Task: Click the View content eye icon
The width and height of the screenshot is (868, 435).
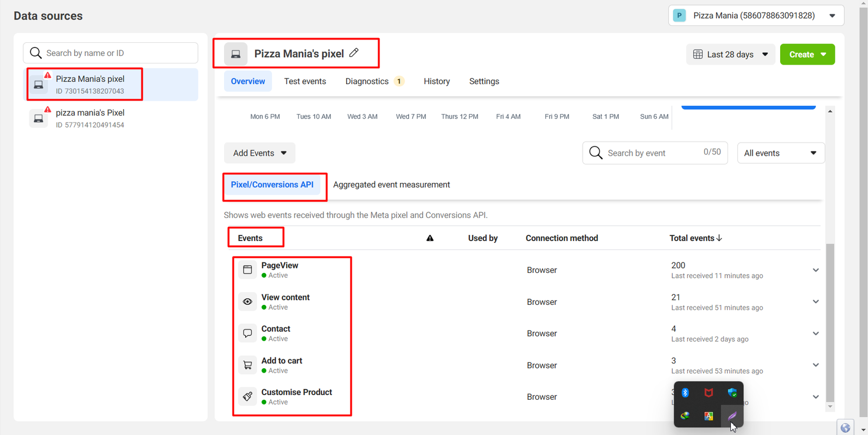Action: point(247,302)
